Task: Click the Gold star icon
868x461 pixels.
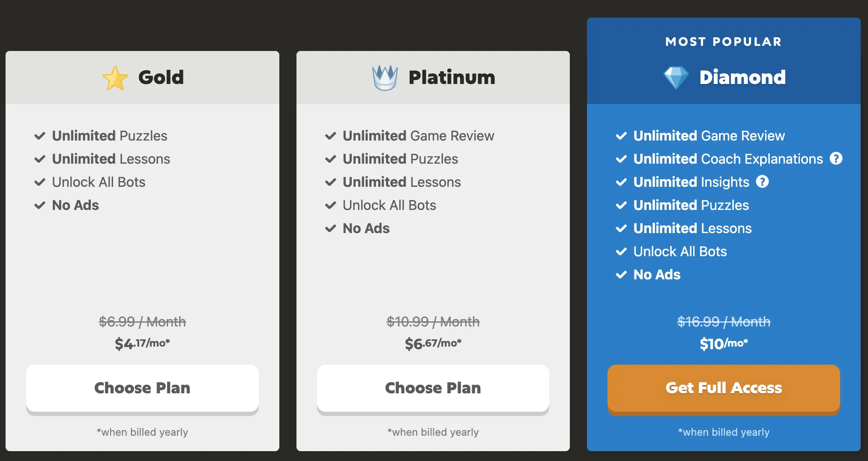Action: 115,78
